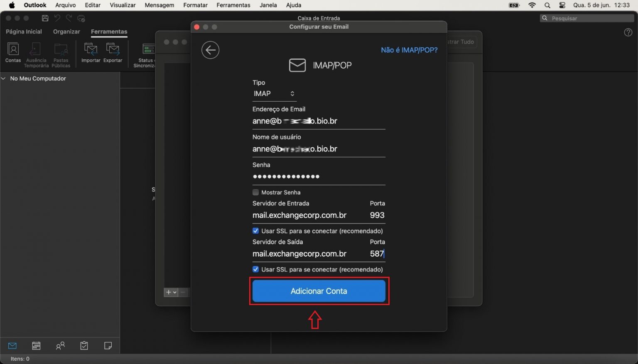Enable Mostrar Senha to reveal the password
This screenshot has width=638, height=364.
pos(255,192)
